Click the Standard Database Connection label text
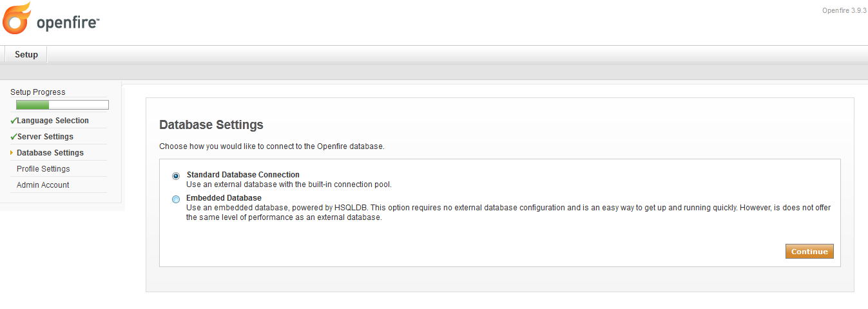This screenshot has height=309, width=868. [243, 175]
